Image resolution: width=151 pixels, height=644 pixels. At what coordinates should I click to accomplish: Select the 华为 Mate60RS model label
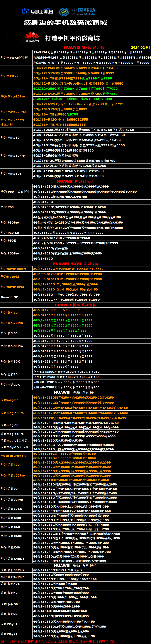click(12, 120)
